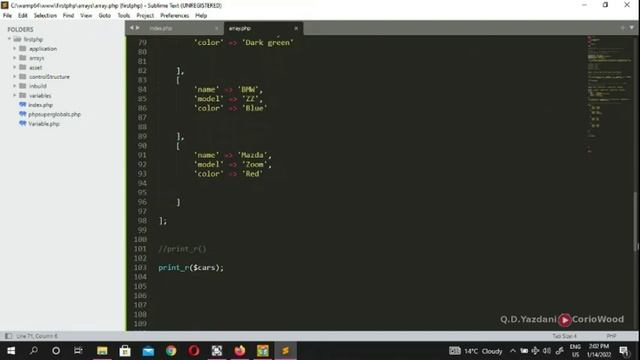Click the new tab plus icon

(x=622, y=28)
